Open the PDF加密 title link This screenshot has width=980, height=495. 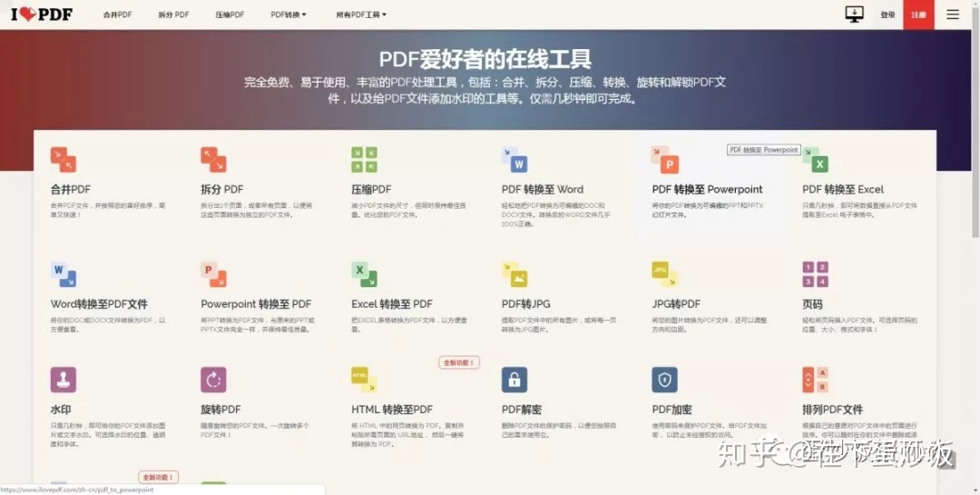click(671, 410)
